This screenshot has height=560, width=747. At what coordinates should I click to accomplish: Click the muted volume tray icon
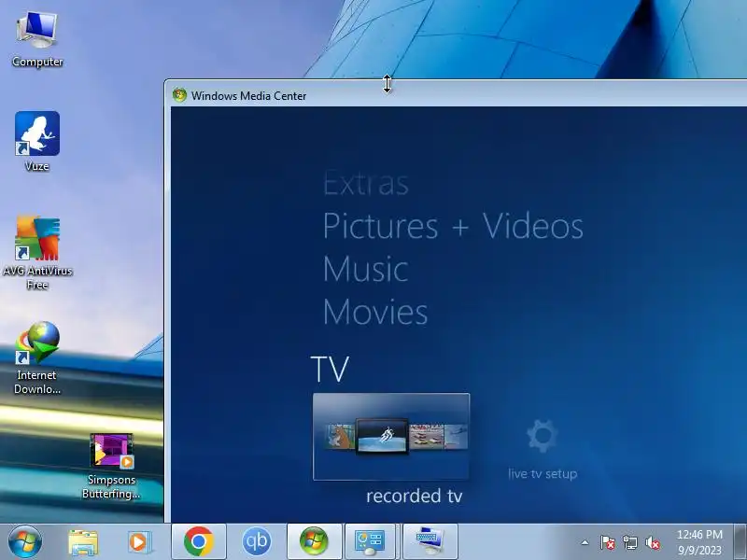click(653, 542)
